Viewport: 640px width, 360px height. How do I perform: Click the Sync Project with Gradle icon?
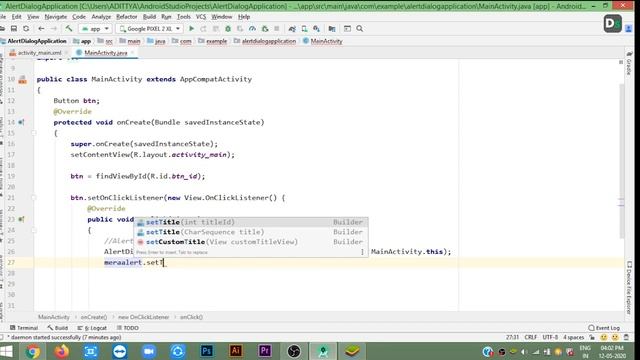[x=292, y=29]
